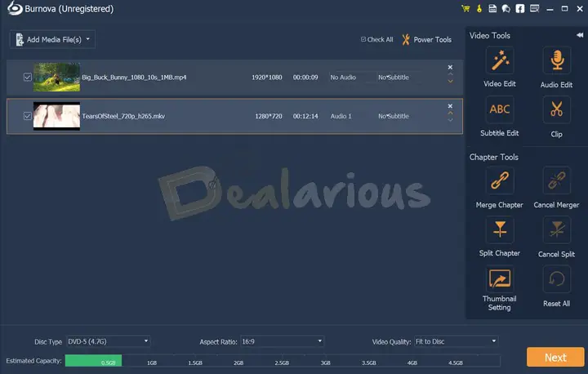Open the Video Quality dropdown
Image resolution: width=588 pixels, height=374 pixels.
click(x=455, y=341)
